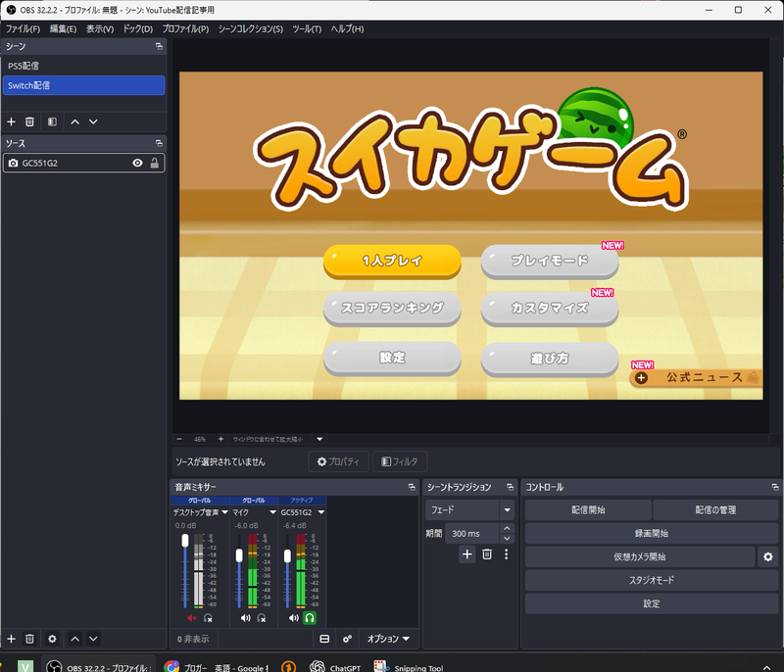Pop out the シーン dock panel

[159, 46]
